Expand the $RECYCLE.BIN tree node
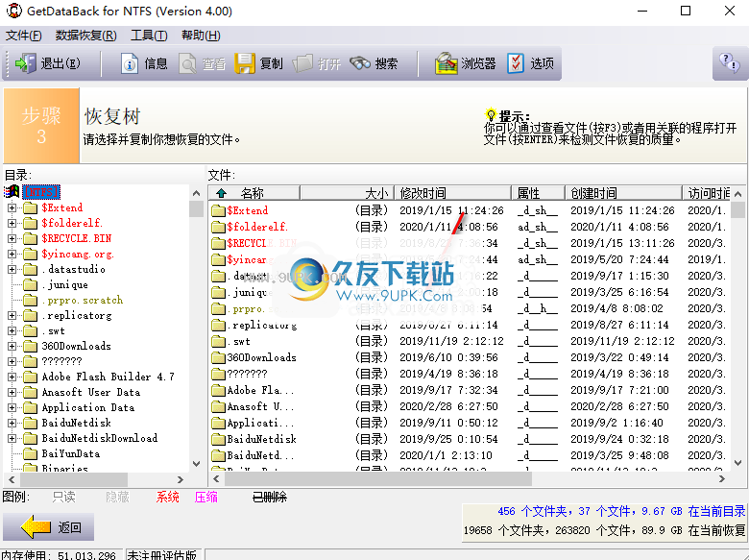The height and width of the screenshot is (560, 749). [12, 238]
